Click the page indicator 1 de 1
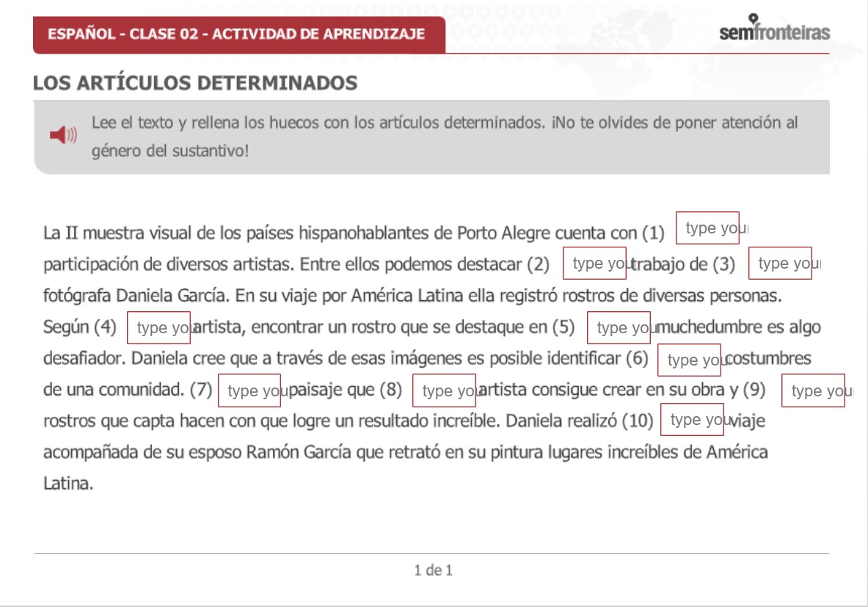The width and height of the screenshot is (868, 607). click(434, 570)
